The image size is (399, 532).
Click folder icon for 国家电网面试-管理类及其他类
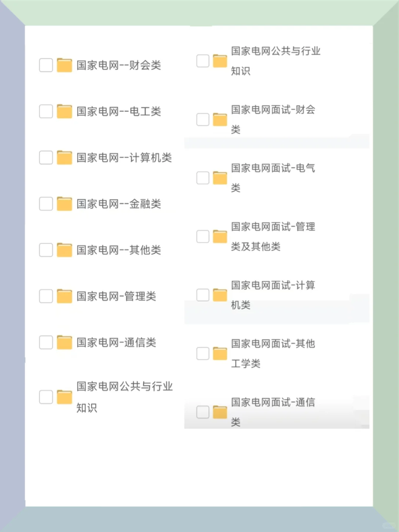point(220,236)
